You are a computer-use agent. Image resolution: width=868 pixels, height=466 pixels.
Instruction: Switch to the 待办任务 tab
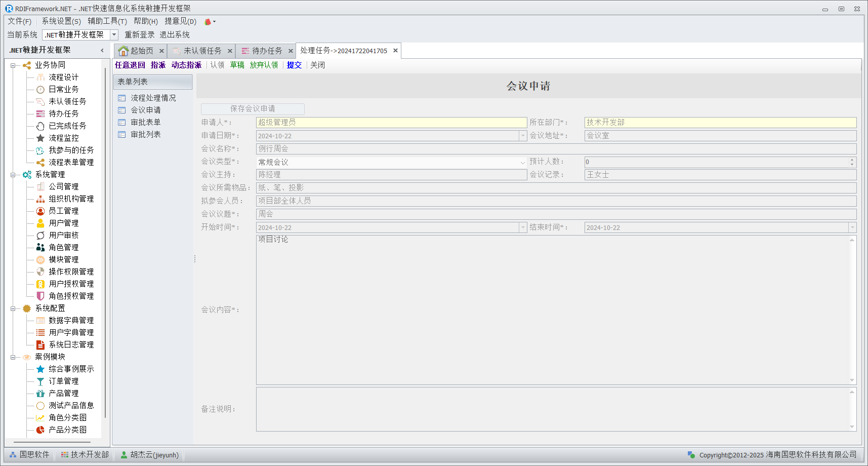click(x=266, y=51)
